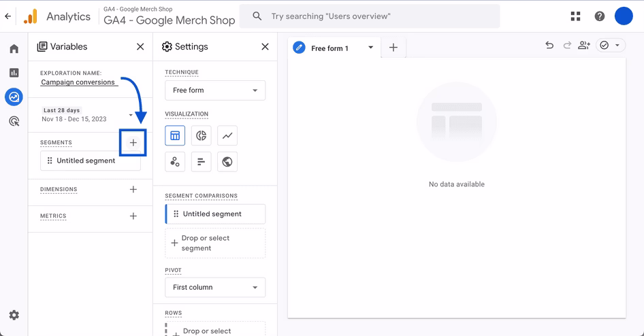Open the Help question mark icon
This screenshot has width=644, height=336.
(x=599, y=16)
